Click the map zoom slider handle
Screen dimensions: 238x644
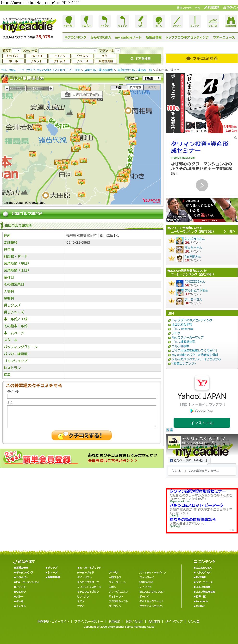(26, 88)
